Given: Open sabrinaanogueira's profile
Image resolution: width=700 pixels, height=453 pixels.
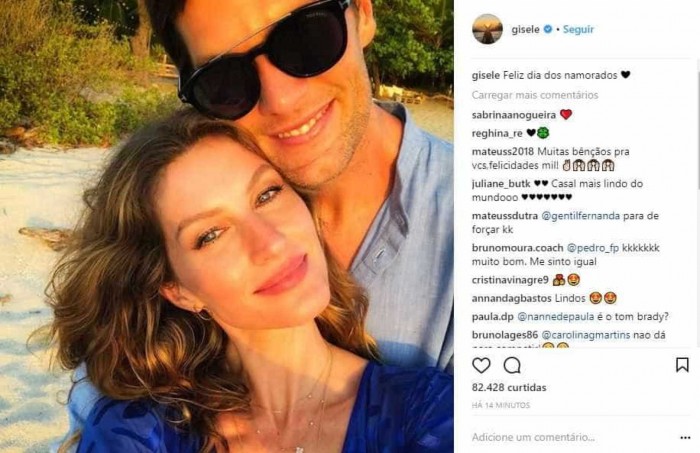Looking at the screenshot, I should 514,115.
